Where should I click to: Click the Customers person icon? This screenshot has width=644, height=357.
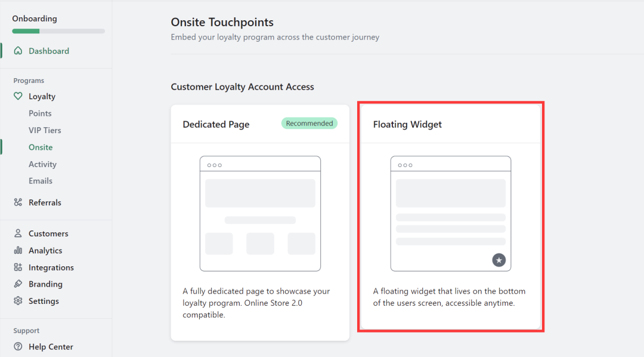18,234
